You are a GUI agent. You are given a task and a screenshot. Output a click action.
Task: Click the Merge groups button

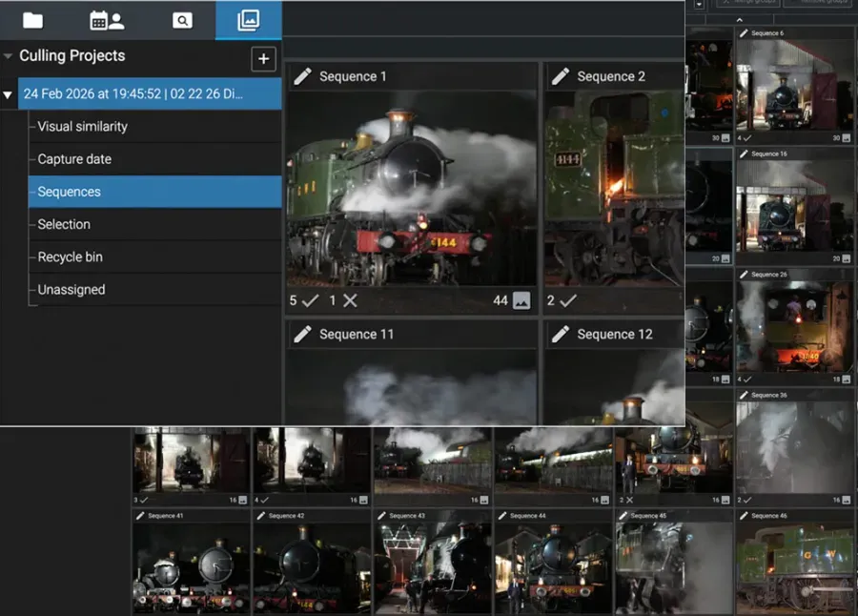(x=744, y=3)
